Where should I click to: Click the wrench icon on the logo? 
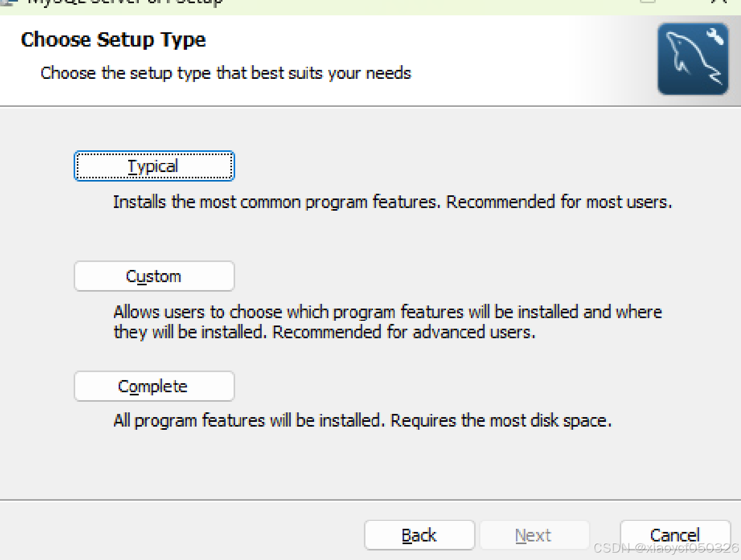[x=716, y=36]
